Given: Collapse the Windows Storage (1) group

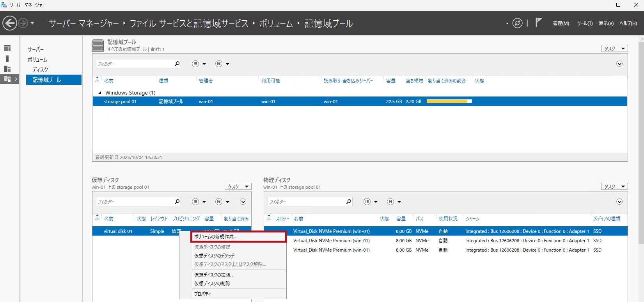Looking at the screenshot, I should [100, 93].
